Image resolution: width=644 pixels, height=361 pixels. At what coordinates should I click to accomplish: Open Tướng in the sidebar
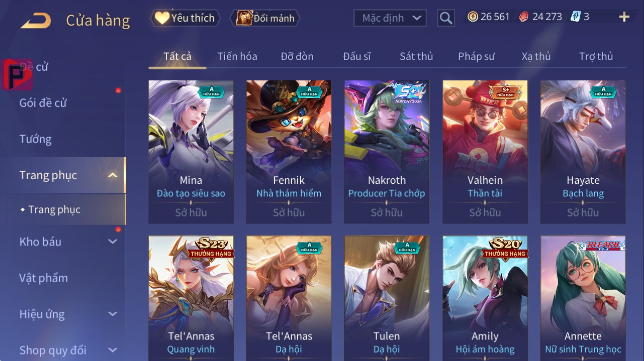(x=36, y=139)
